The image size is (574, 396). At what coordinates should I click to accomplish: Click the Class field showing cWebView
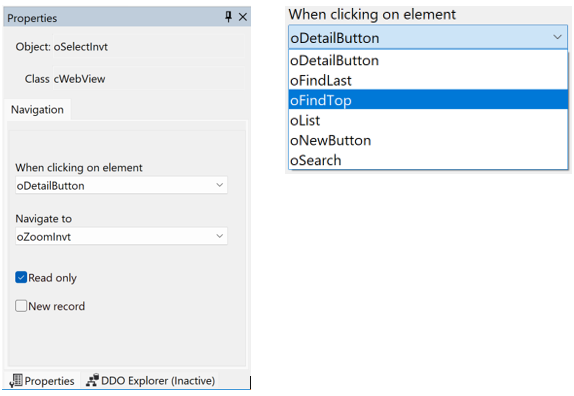coord(149,78)
